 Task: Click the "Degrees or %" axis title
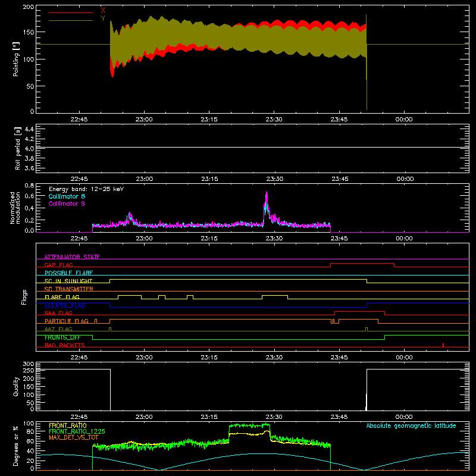16,446
